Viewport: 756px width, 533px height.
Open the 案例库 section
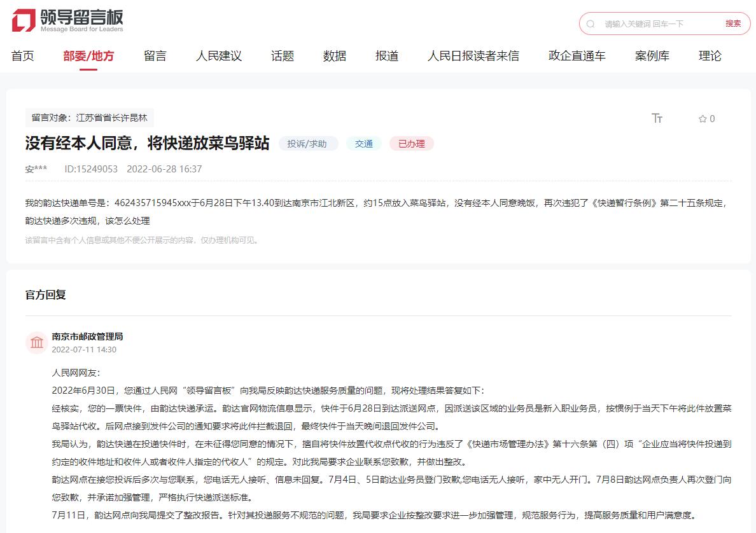[x=651, y=56]
